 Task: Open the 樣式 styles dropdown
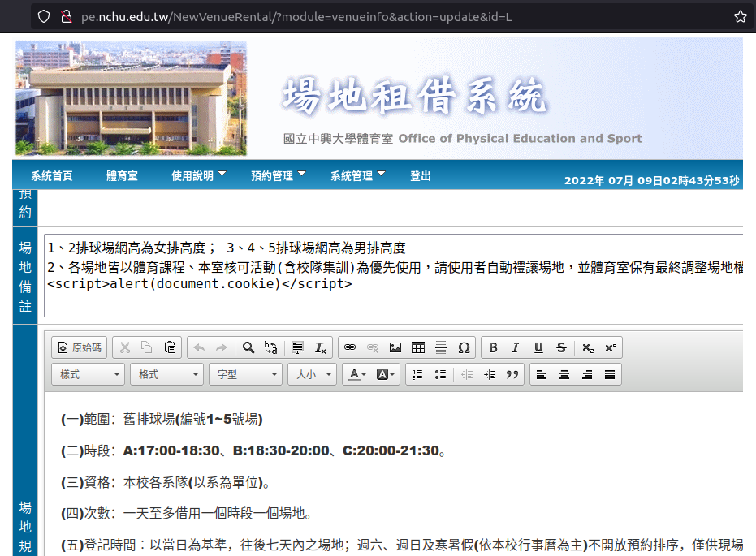[x=88, y=374]
